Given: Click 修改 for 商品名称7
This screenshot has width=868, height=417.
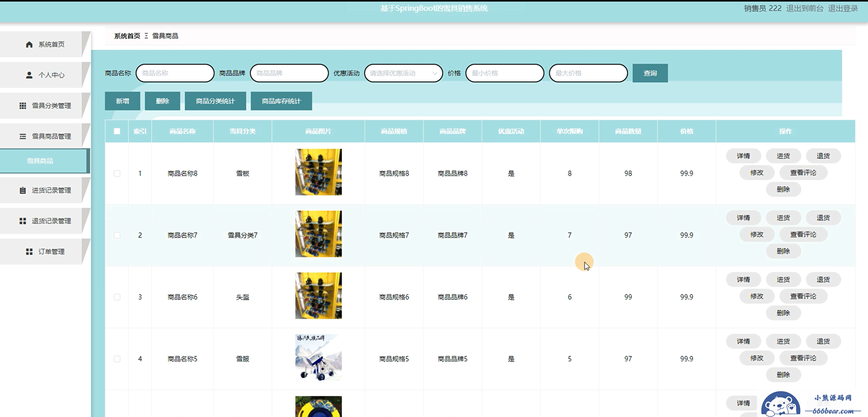Looking at the screenshot, I should coord(757,234).
